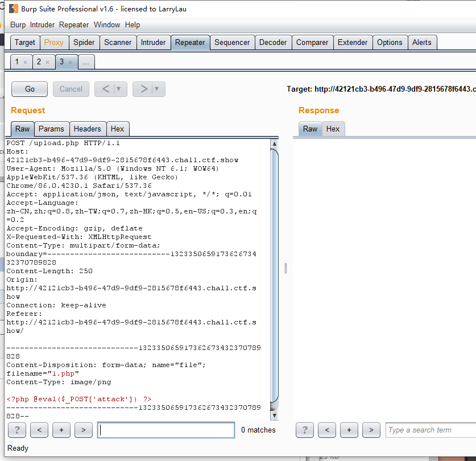The image size is (476, 461).
Task: Select Repeater request tab 3
Action: coord(61,62)
